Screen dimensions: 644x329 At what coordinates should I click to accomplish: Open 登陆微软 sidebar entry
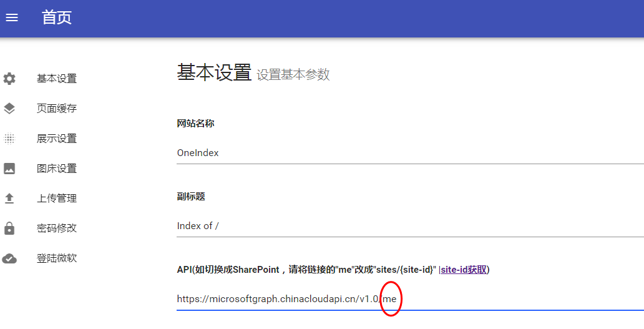(x=57, y=258)
